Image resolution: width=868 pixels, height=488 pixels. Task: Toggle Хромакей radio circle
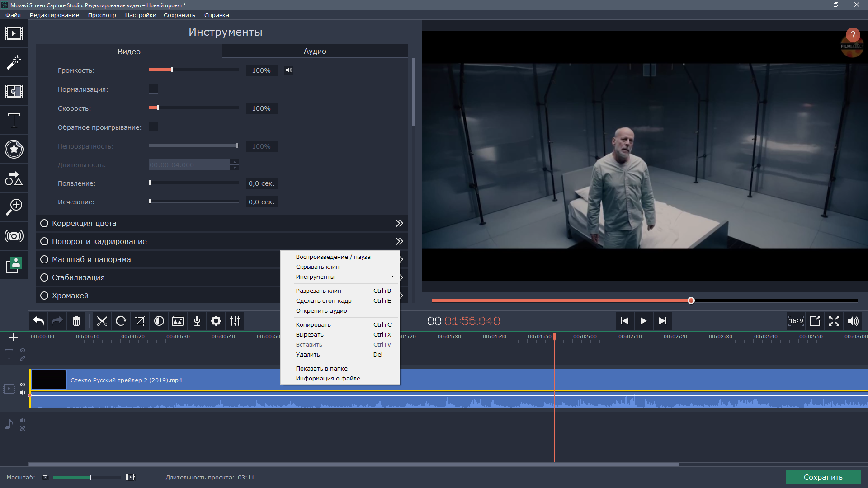tap(44, 296)
